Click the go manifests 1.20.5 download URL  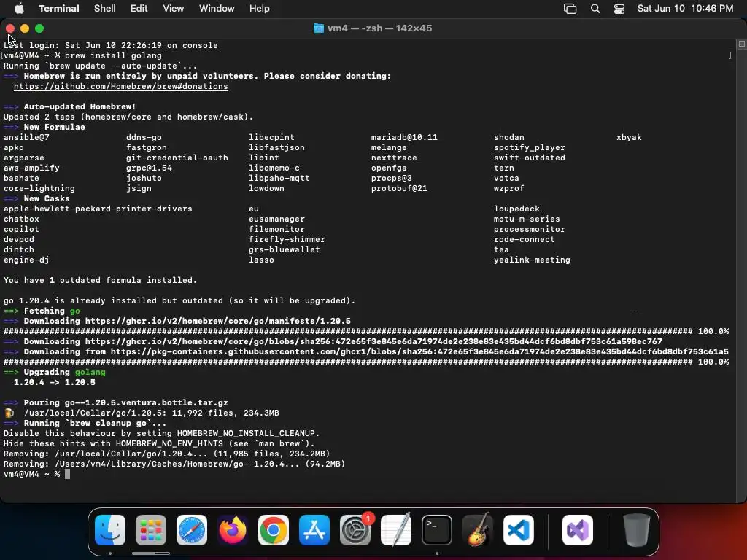tap(217, 321)
